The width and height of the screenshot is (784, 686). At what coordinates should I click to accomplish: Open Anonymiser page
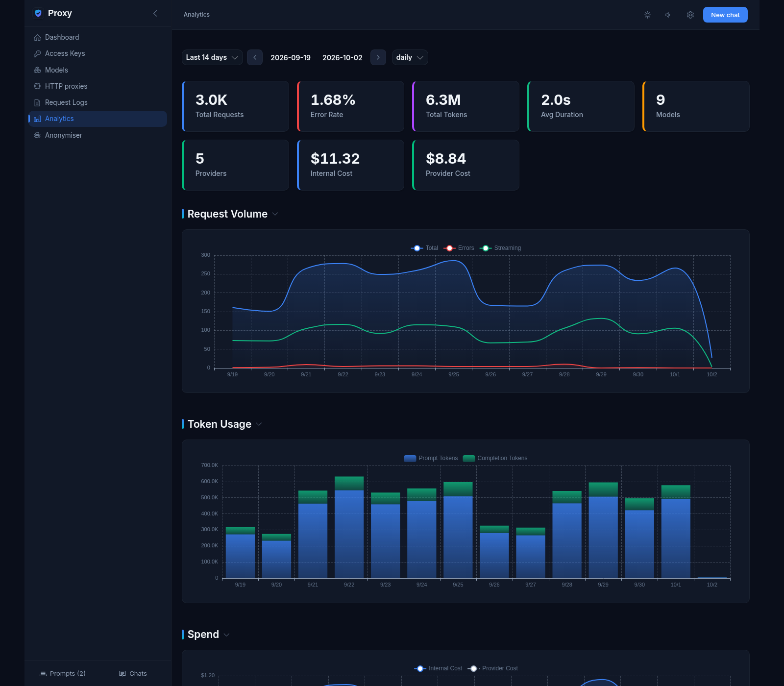coord(98,135)
